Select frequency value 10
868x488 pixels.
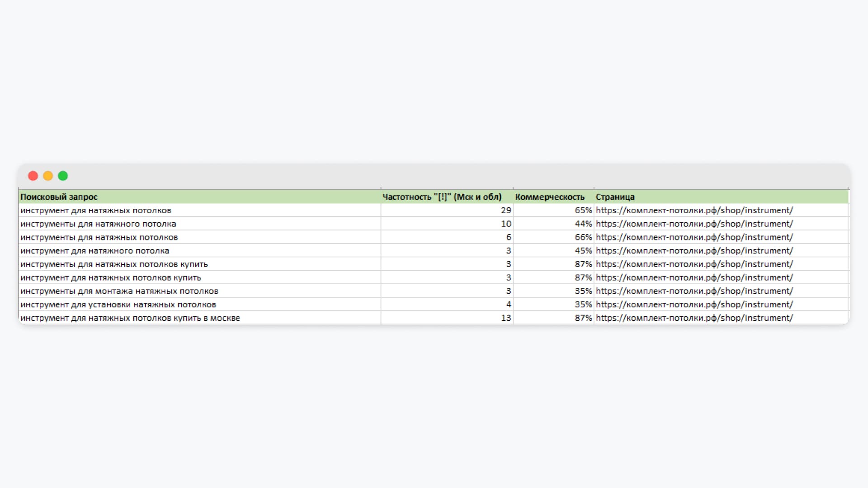pos(447,224)
